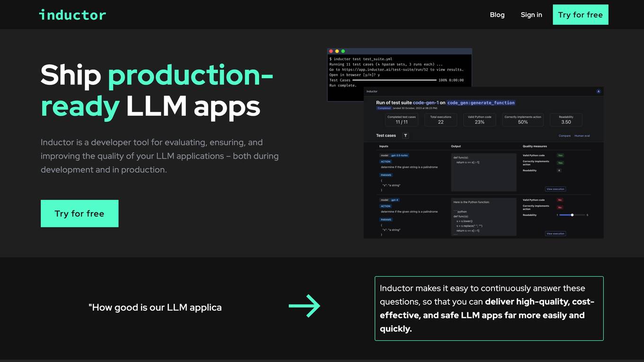Click the 'Quality measures' column header

tap(535, 146)
